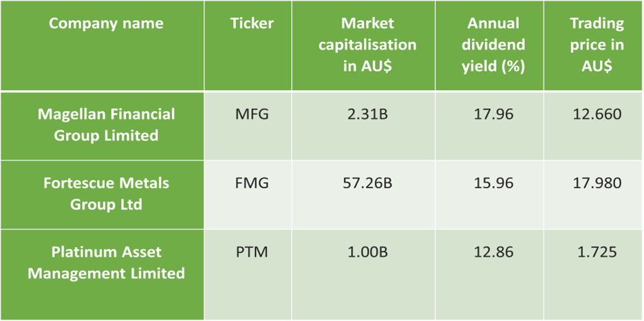Click the 17.96 dividend yield cell

[x=489, y=126]
